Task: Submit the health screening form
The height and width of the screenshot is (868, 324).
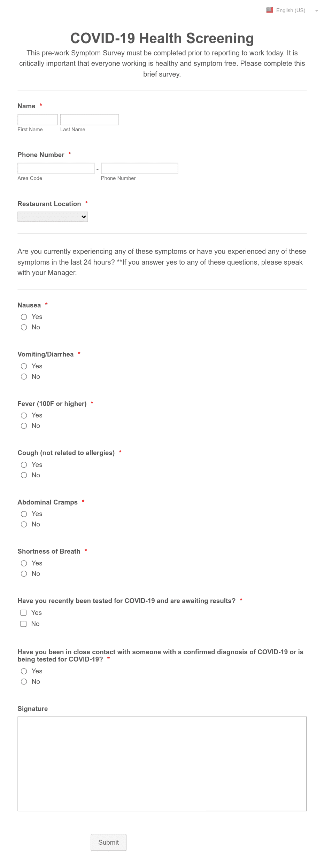Action: (x=109, y=842)
